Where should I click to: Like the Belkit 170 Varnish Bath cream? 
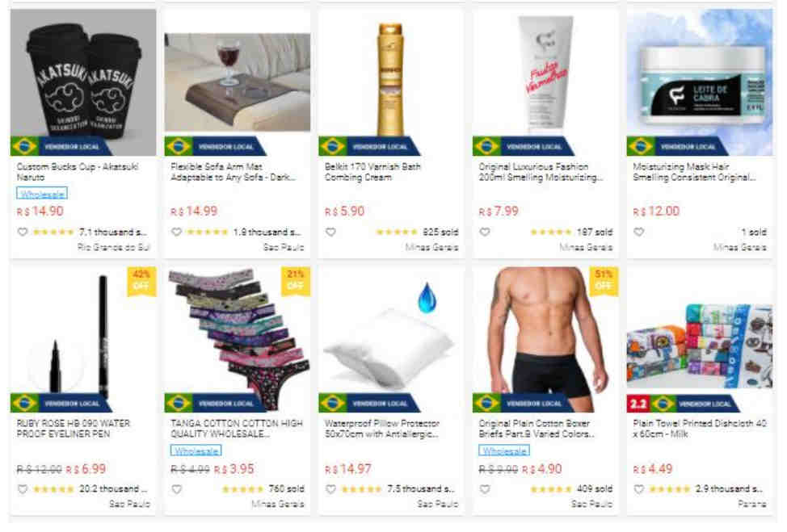pos(330,232)
